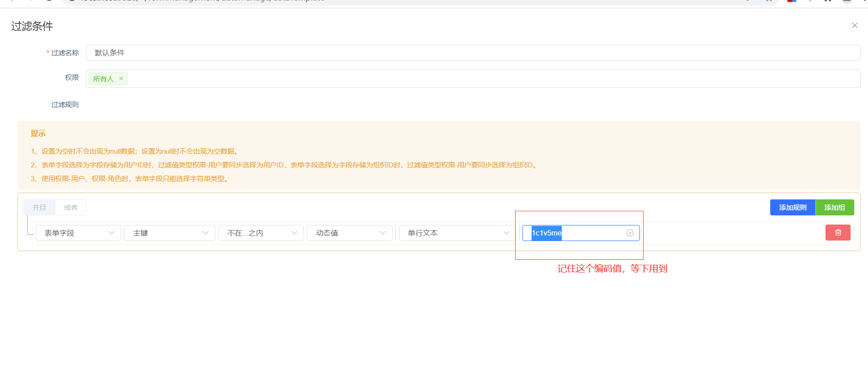This screenshot has width=868, height=391.
Task: Switch the condition to 或者
Action: tap(71, 208)
